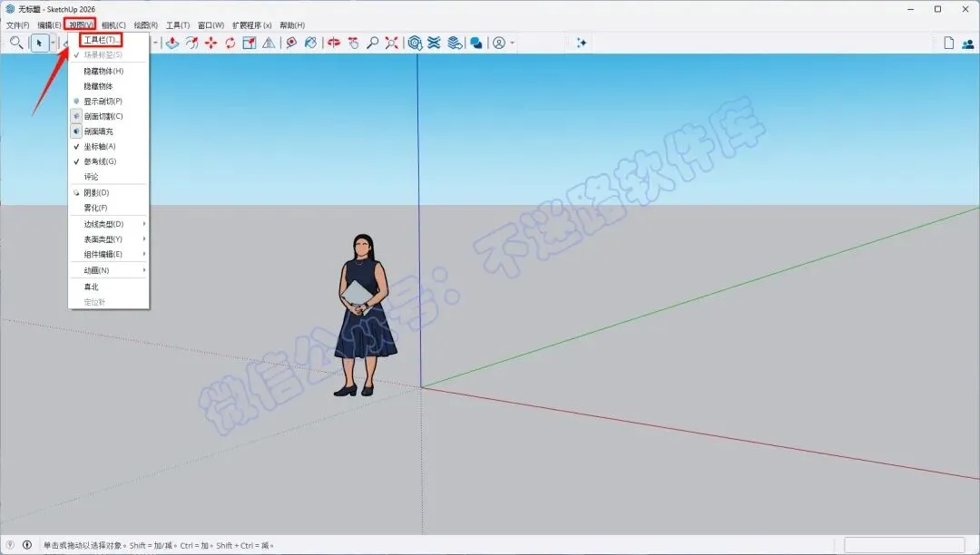
Task: Open the dropdown arrow beside the account icon
Action: click(x=513, y=44)
